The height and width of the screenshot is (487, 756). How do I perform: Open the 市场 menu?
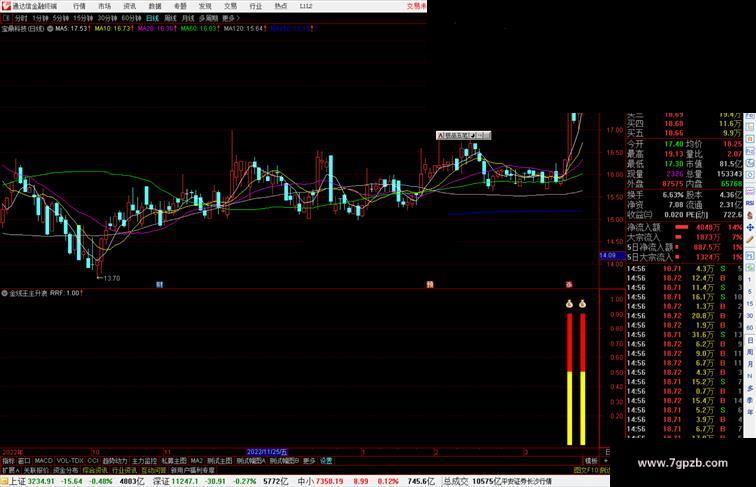[104, 6]
